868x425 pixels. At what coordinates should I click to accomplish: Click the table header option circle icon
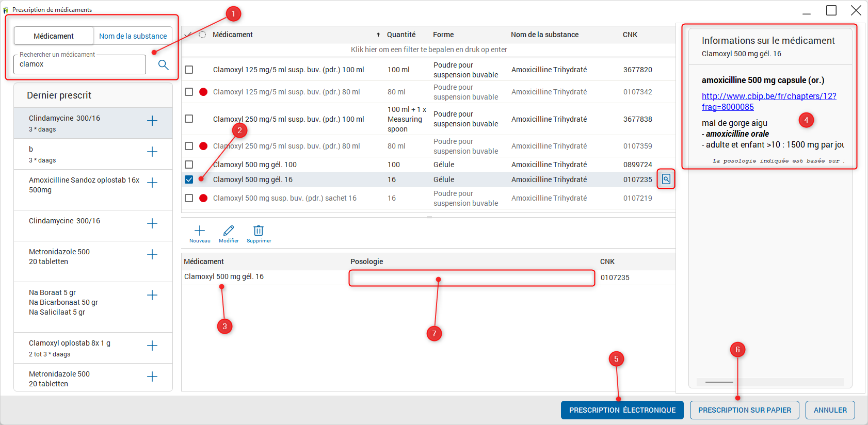tap(202, 35)
